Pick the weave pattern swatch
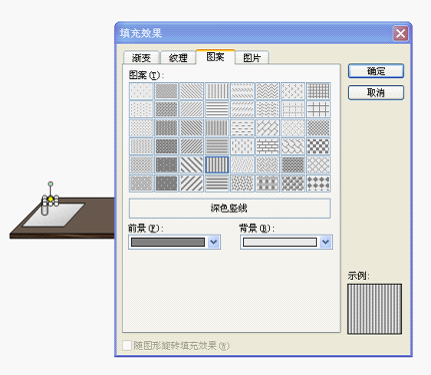The image size is (431, 375). pyautogui.click(x=268, y=165)
